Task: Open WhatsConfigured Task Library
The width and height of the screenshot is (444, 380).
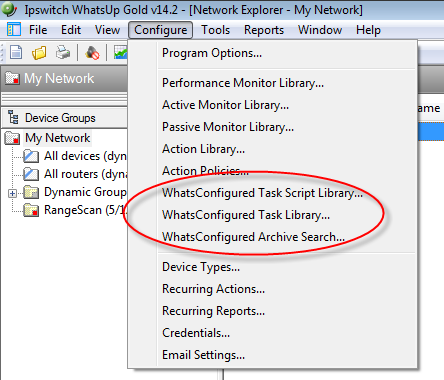Action: click(x=272, y=215)
